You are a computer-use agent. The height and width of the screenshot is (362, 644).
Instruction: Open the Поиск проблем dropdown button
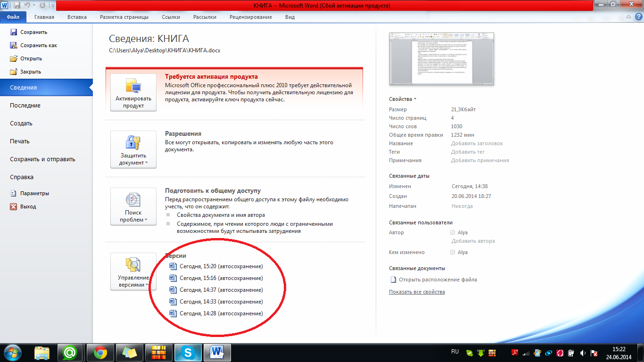pos(133,206)
